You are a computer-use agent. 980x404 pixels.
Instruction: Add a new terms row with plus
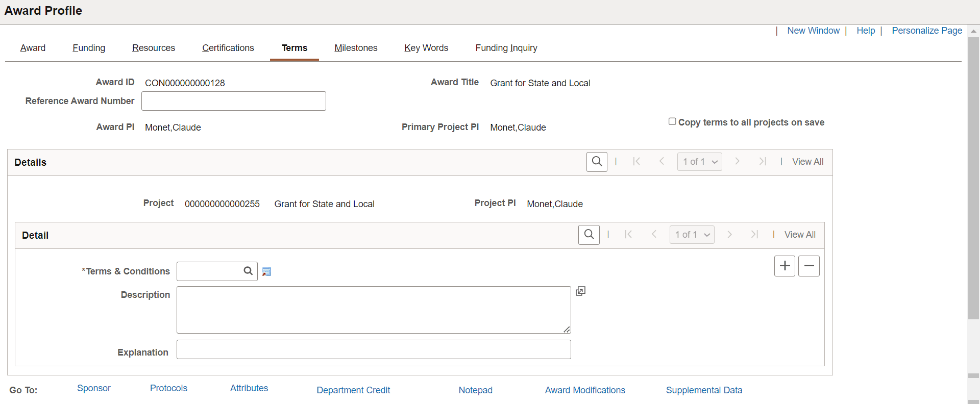coord(785,266)
